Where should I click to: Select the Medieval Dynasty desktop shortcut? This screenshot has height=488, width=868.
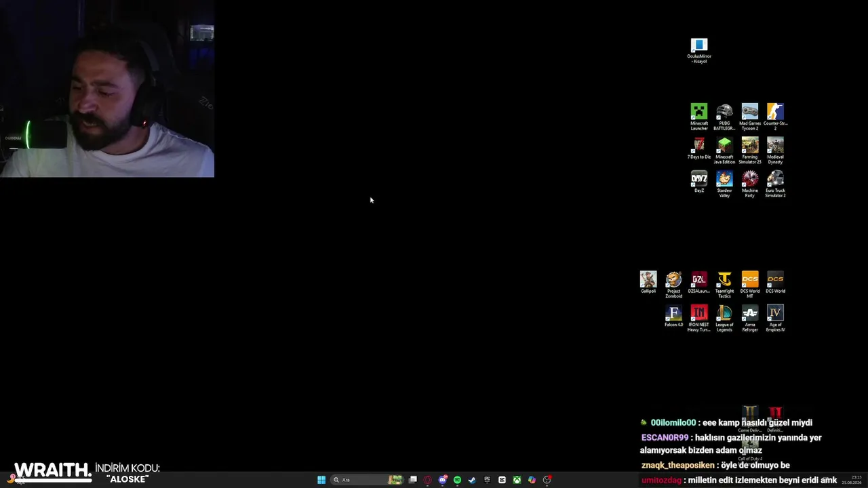point(775,150)
